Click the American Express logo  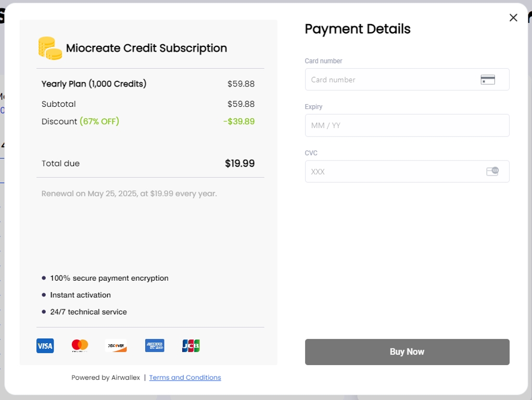pos(155,346)
